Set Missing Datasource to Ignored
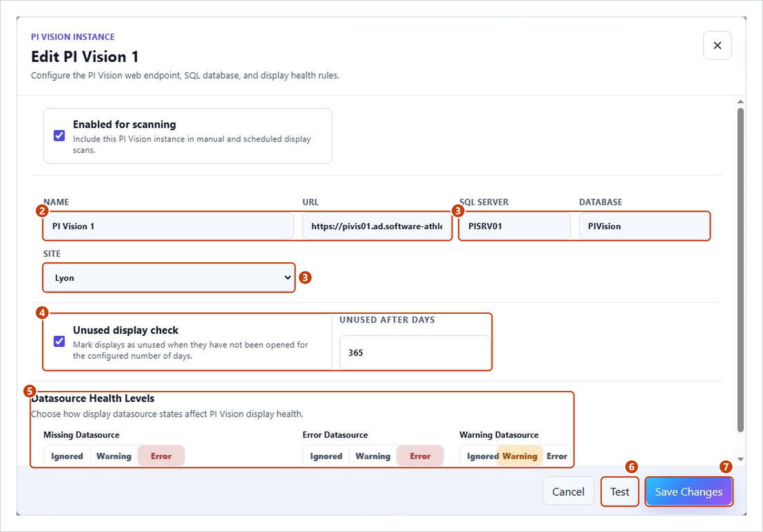The height and width of the screenshot is (532, 763). pyautogui.click(x=67, y=456)
